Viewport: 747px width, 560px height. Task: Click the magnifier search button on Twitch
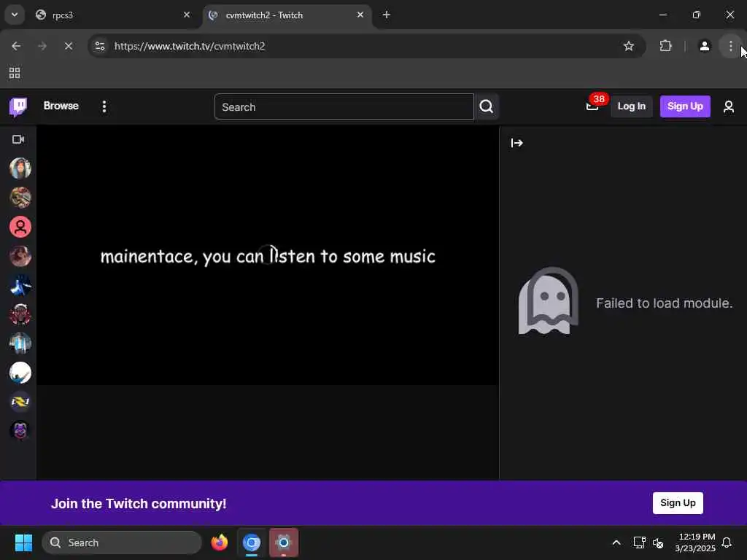pyautogui.click(x=487, y=106)
